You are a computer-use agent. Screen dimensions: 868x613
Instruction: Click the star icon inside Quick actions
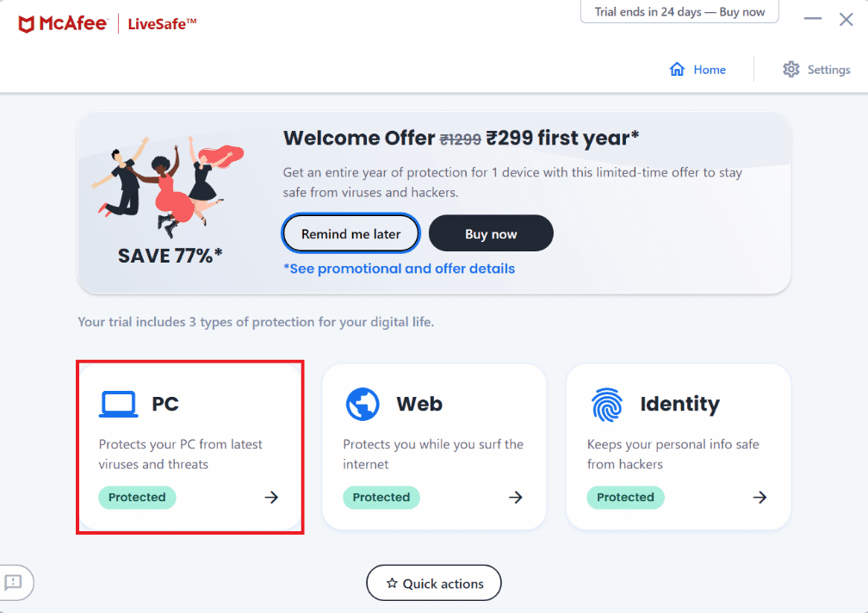tap(393, 583)
